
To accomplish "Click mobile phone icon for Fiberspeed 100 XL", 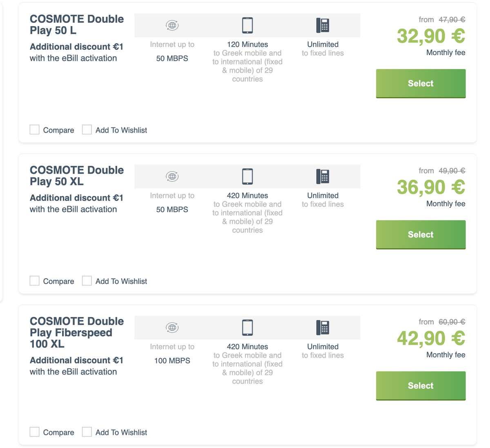I will (x=247, y=328).
